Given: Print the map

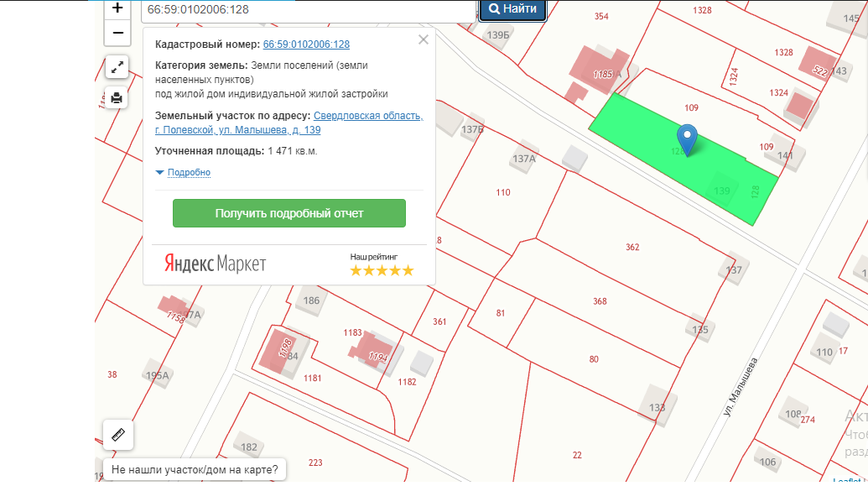Looking at the screenshot, I should click(x=117, y=97).
